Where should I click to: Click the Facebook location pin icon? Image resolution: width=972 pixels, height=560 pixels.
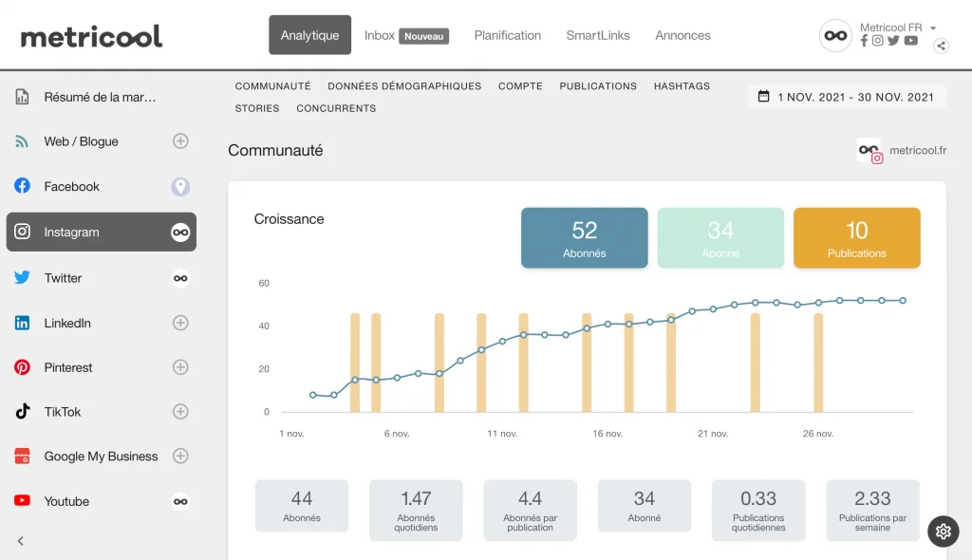point(180,187)
